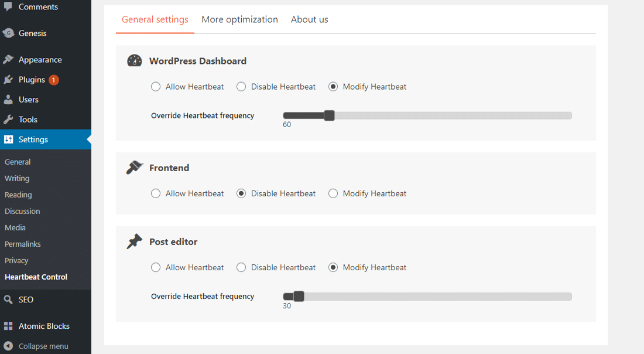Select Disable Heartbeat for Post editor
Screen dimensions: 644x354
coord(241,267)
